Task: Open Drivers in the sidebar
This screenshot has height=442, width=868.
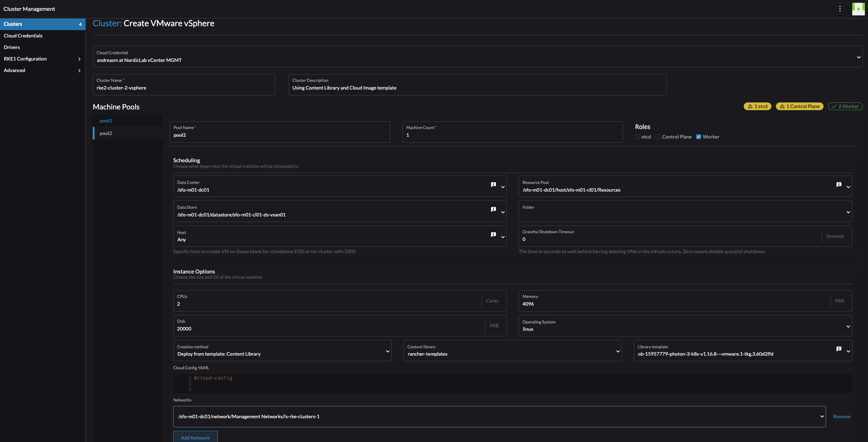Action: click(x=43, y=47)
